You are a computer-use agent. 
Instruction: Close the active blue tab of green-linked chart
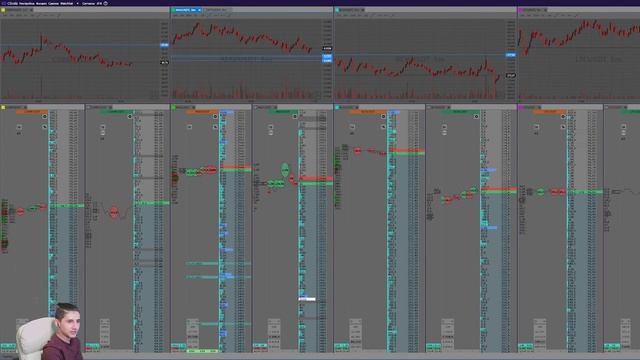click(x=199, y=10)
